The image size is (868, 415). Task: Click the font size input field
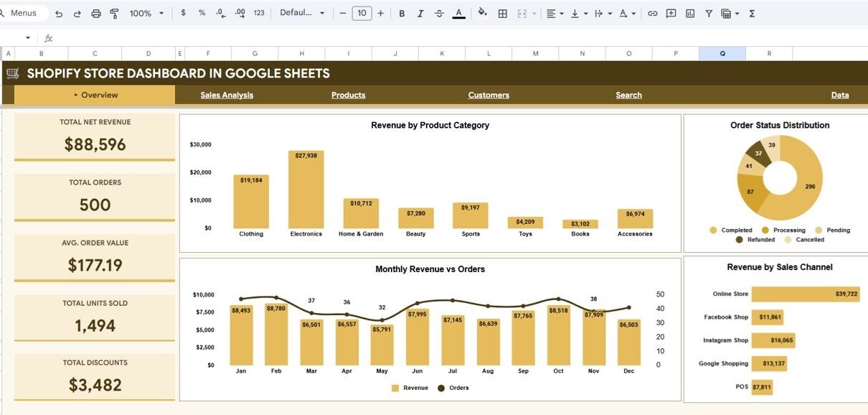tap(362, 14)
